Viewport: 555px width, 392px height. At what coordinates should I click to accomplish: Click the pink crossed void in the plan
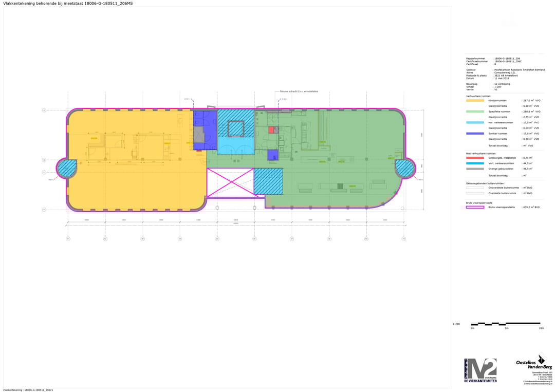(x=230, y=182)
